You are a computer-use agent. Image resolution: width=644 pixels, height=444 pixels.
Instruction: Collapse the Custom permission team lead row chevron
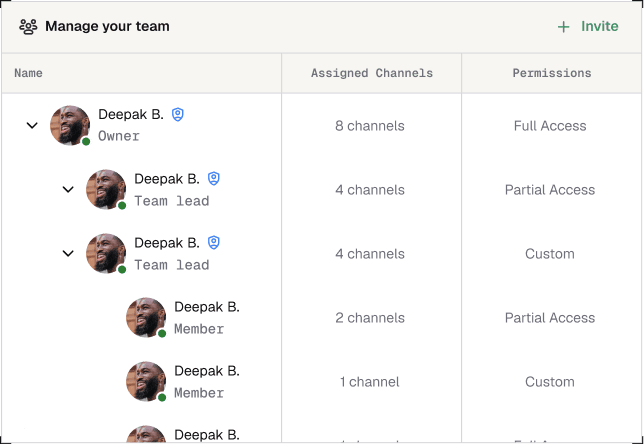[68, 254]
